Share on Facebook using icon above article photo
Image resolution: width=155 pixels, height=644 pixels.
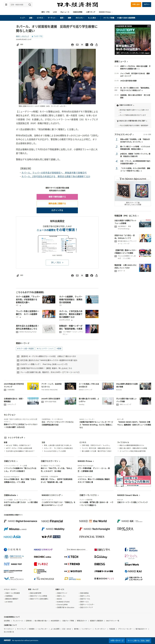coord(92,45)
